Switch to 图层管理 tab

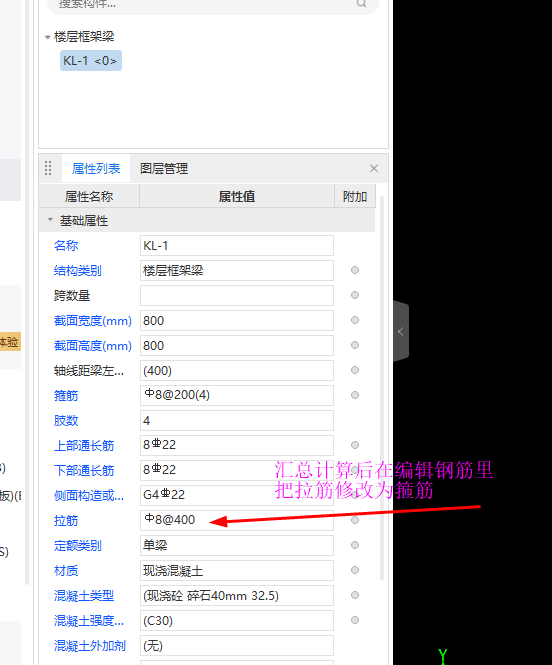[164, 168]
